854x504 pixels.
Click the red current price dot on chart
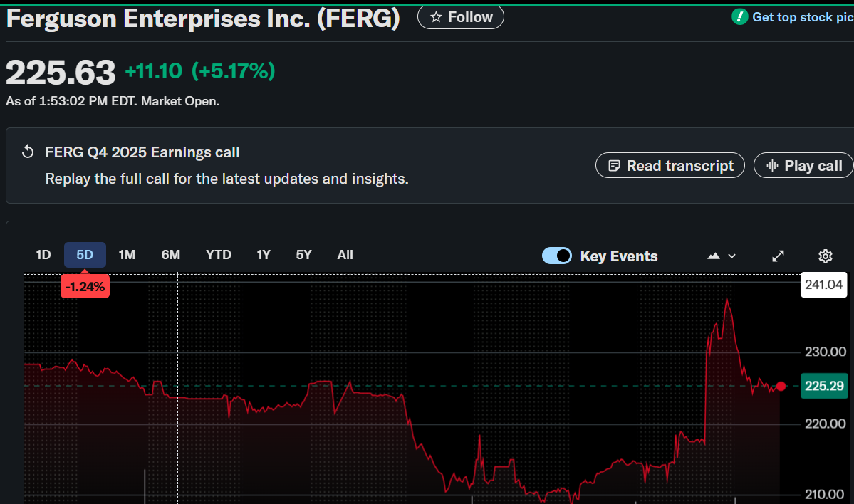[781, 386]
